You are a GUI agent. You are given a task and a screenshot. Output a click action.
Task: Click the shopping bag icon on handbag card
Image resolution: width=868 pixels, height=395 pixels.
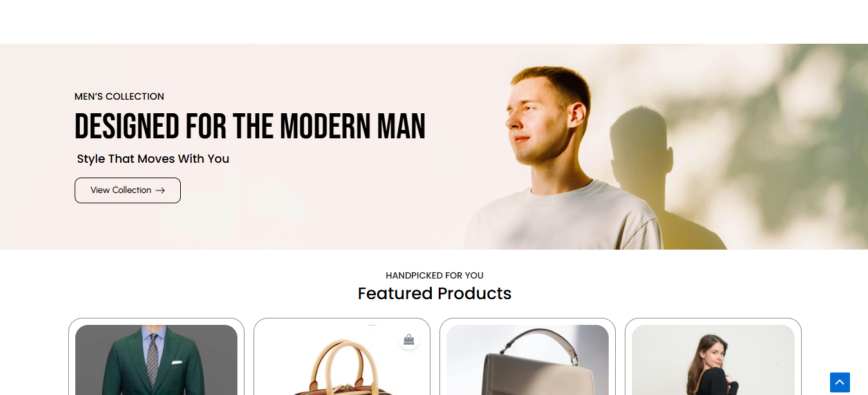[x=409, y=340]
